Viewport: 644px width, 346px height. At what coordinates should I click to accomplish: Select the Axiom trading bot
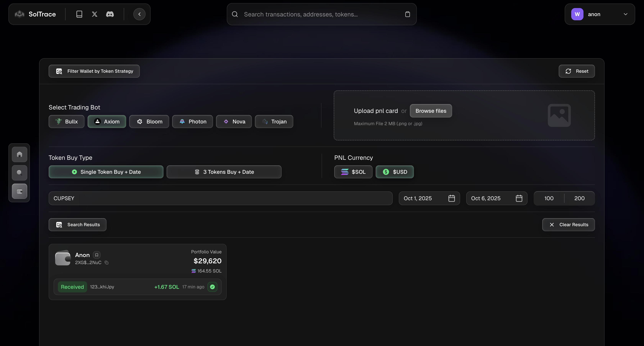pyautogui.click(x=107, y=121)
